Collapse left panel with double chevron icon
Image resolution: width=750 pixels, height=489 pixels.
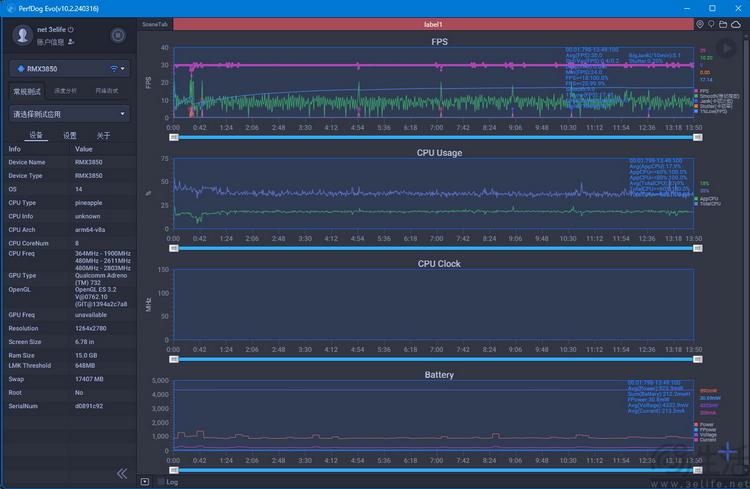[x=122, y=474]
